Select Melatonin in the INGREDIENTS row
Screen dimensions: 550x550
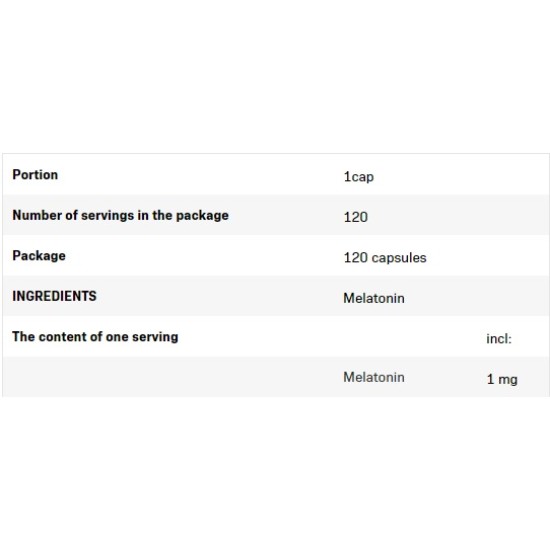click(x=374, y=298)
